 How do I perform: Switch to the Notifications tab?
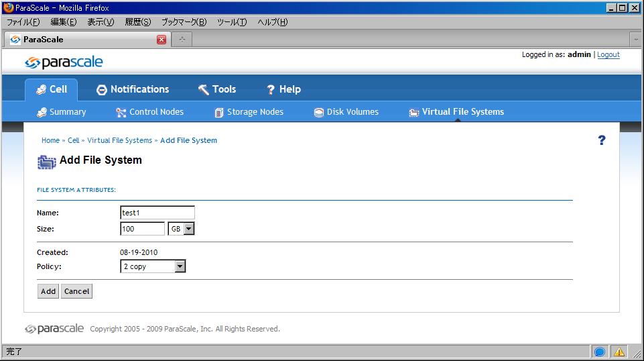[133, 89]
